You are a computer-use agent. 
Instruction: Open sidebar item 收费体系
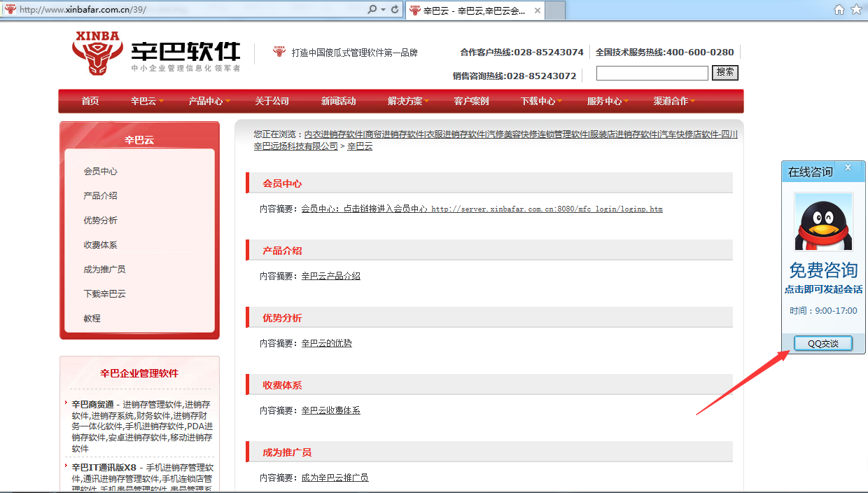101,245
